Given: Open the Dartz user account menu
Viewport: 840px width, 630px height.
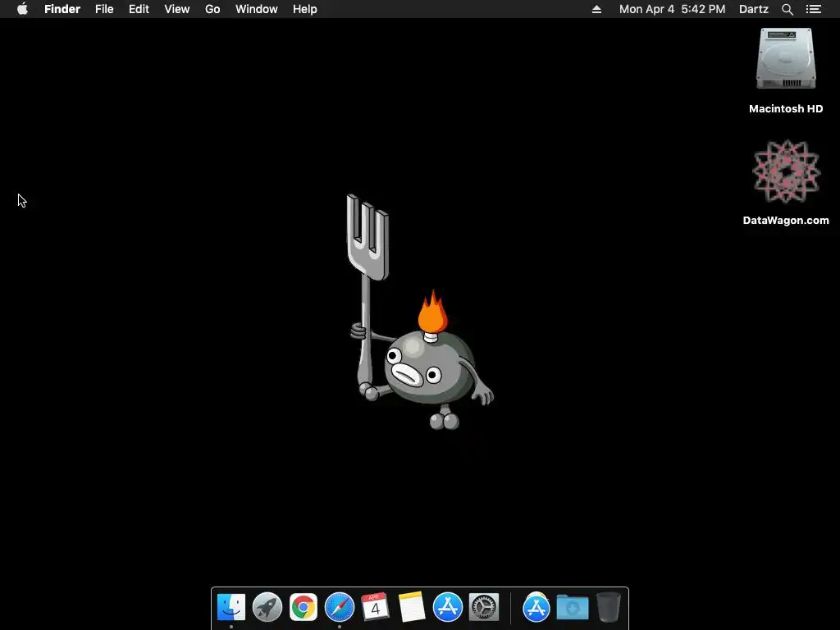Looking at the screenshot, I should pyautogui.click(x=754, y=9).
